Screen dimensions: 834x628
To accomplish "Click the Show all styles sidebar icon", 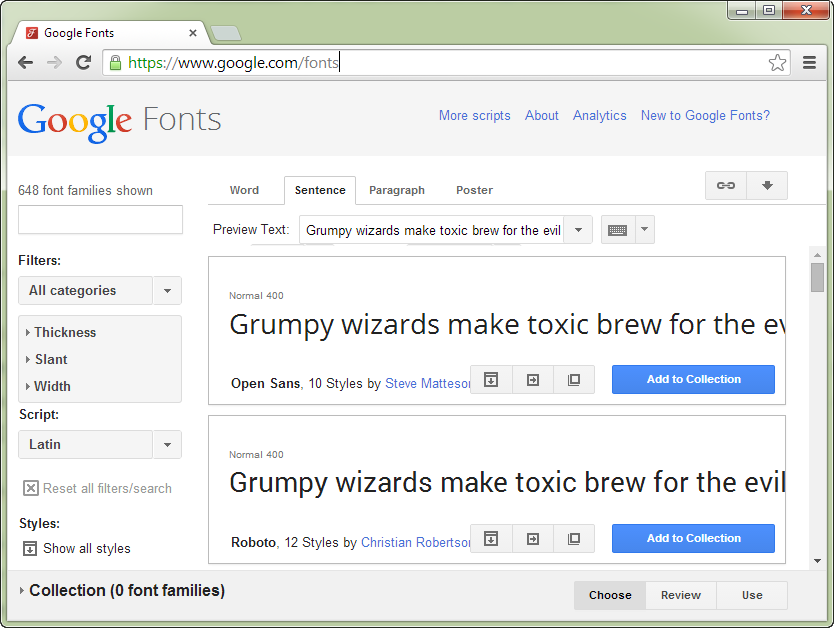I will (x=30, y=548).
